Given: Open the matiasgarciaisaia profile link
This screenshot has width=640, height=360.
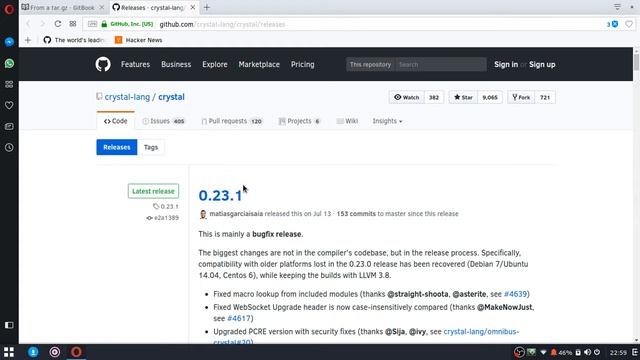Looking at the screenshot, I should click(x=236, y=214).
